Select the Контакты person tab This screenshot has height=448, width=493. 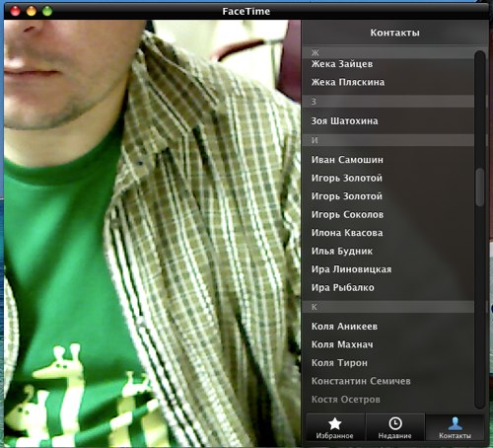tap(455, 427)
